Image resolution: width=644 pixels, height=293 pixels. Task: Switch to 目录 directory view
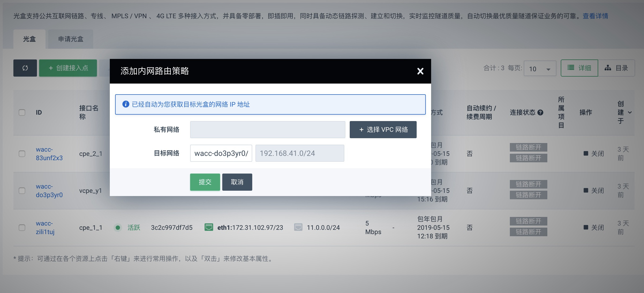(616, 68)
